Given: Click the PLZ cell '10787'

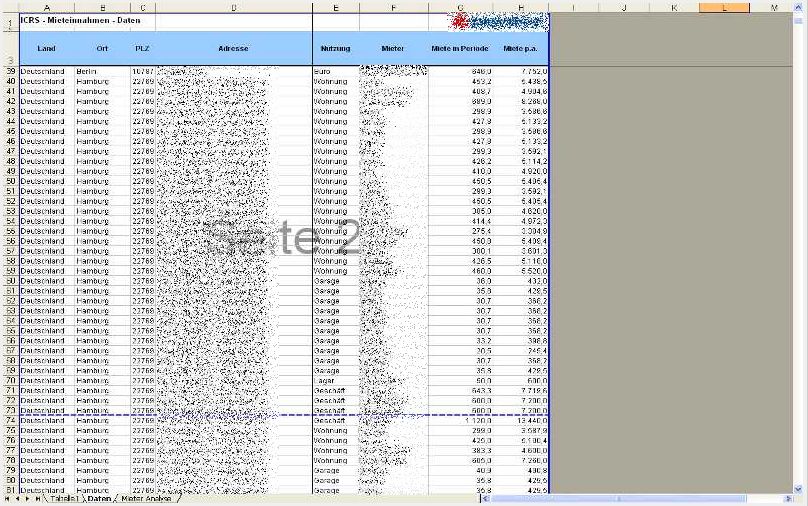Looking at the screenshot, I should coord(143,71).
